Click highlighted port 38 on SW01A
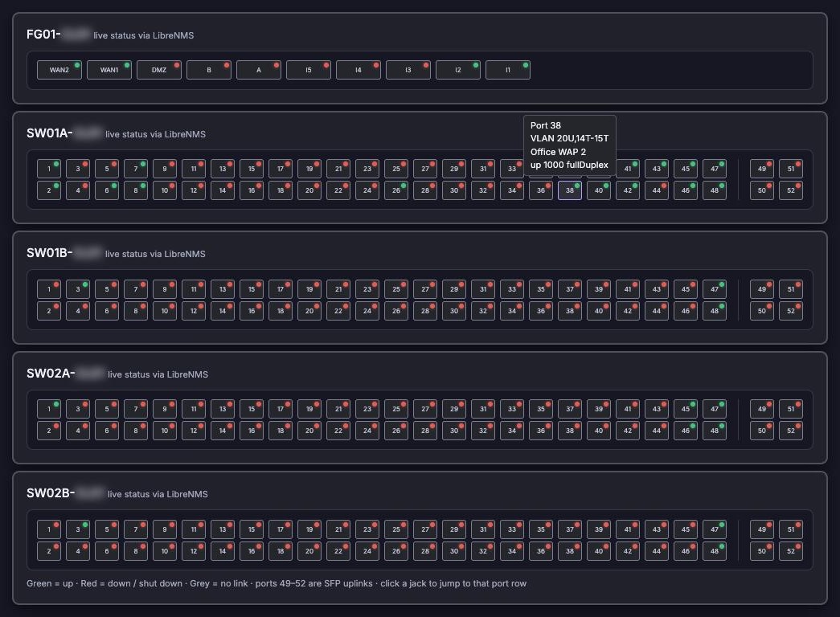Viewport: 840px width, 617px height. pos(570,190)
